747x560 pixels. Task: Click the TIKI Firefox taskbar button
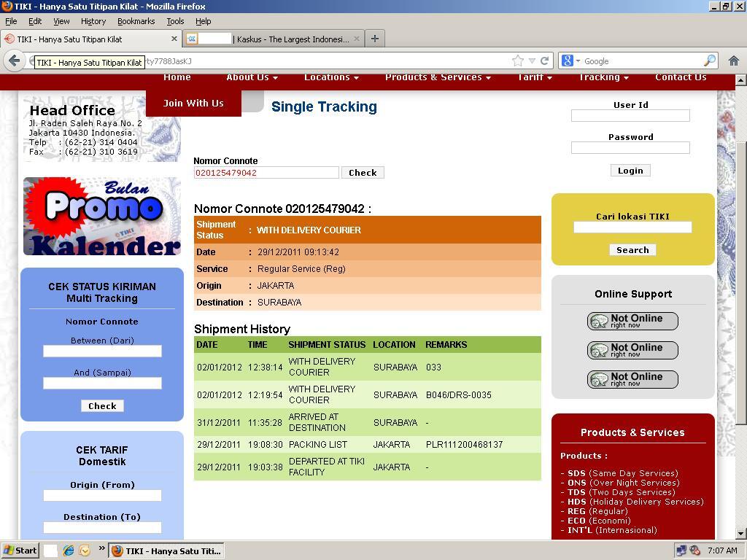coord(166,551)
